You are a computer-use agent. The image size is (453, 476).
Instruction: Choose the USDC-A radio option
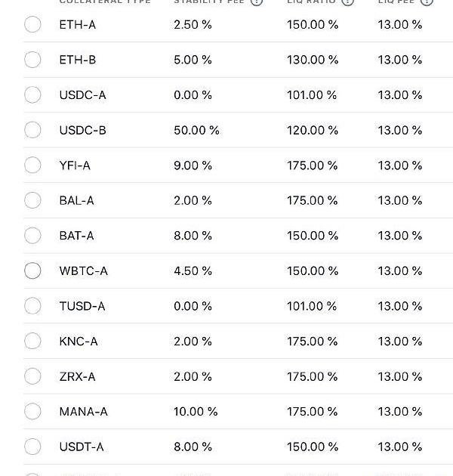click(32, 94)
